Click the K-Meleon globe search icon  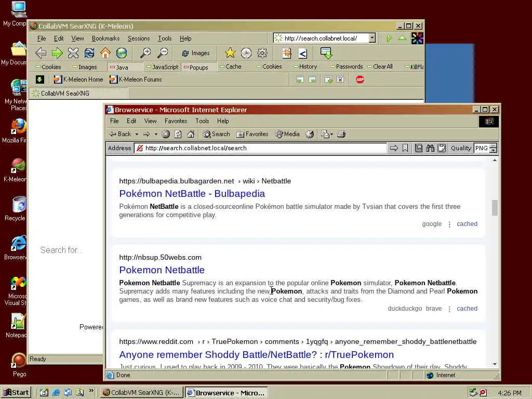click(x=122, y=53)
